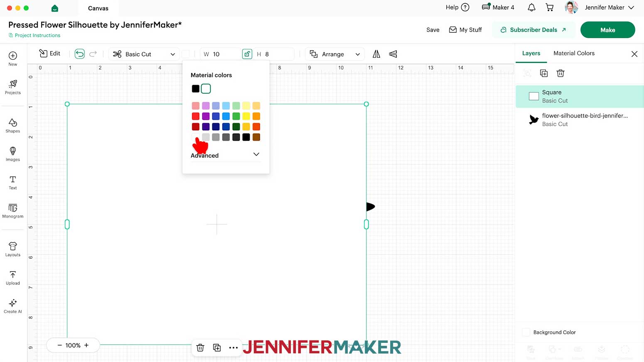Close the Layers panel
Viewport: 644px width, 362px height.
[634, 54]
